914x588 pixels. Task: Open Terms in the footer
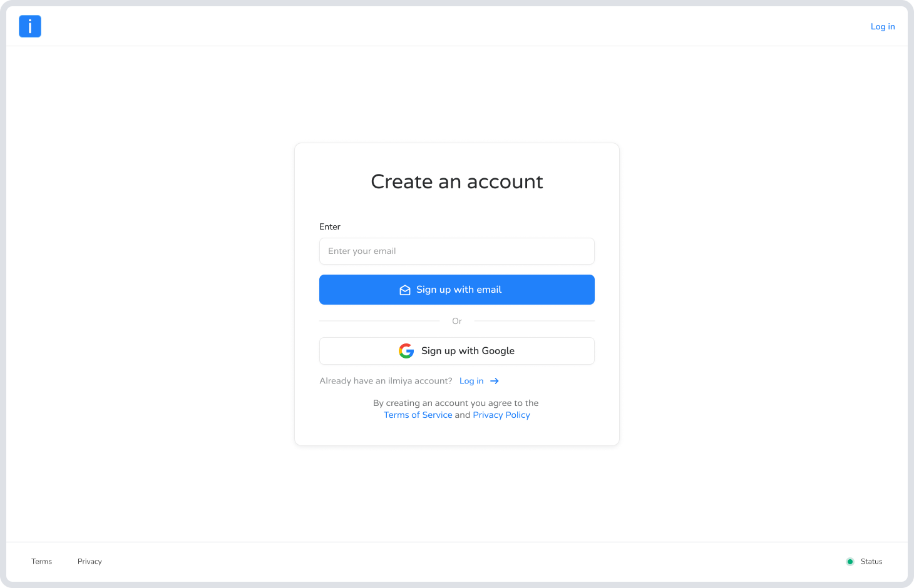click(x=41, y=562)
